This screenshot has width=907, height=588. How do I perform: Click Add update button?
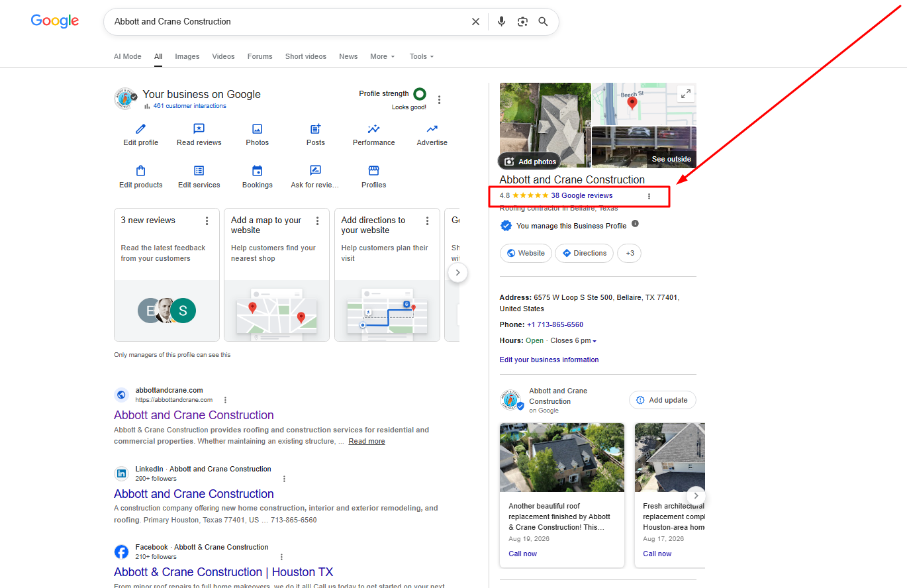pyautogui.click(x=662, y=400)
